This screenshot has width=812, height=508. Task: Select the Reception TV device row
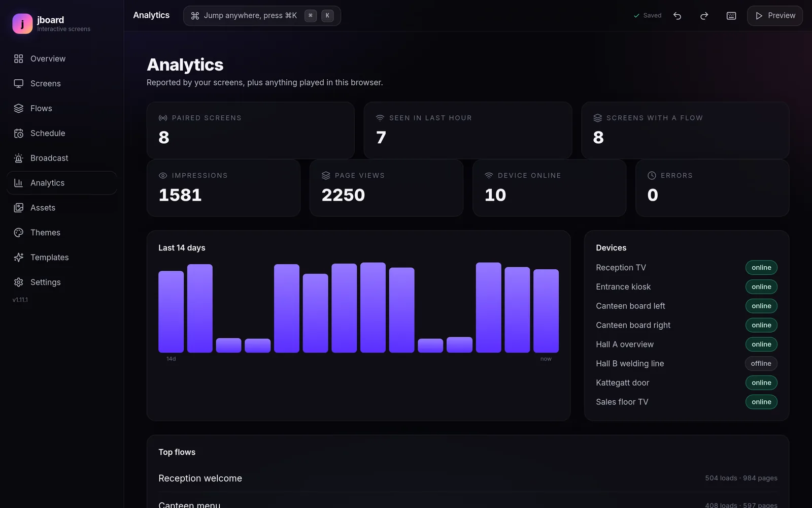[687, 268]
